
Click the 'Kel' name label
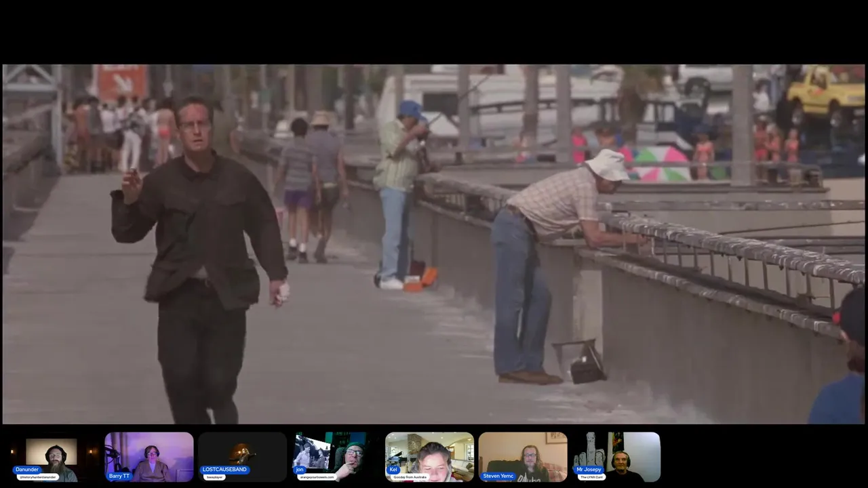(393, 470)
